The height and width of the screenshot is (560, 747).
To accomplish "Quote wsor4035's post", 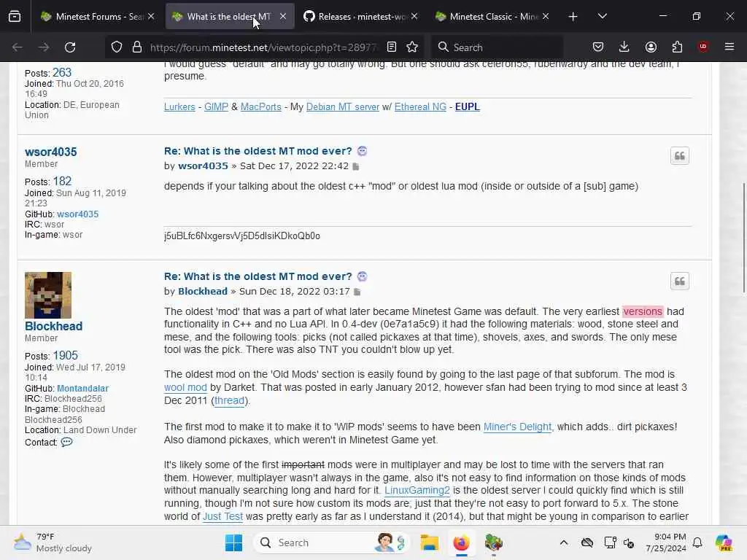I will coord(680,156).
